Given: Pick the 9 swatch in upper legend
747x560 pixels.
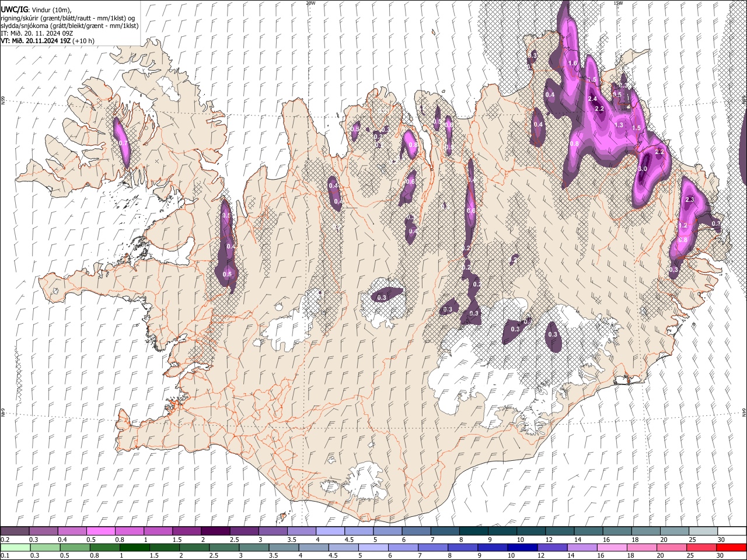Looking at the screenshot, I should 501,531.
